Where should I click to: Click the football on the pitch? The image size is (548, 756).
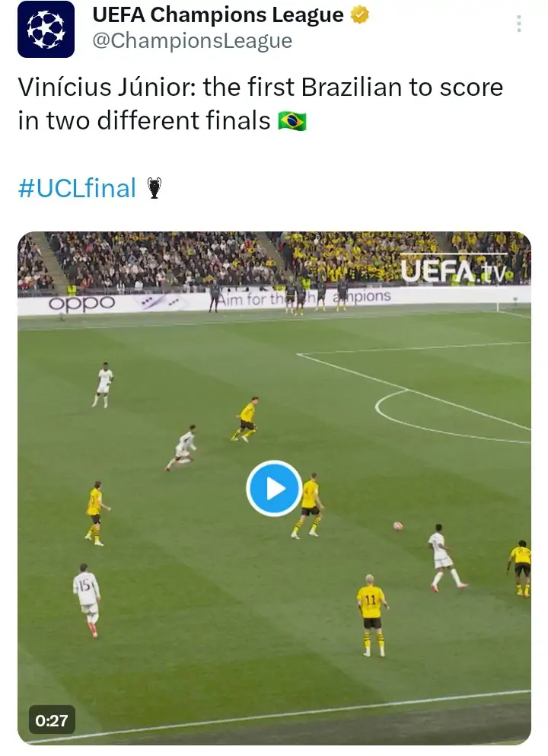click(397, 526)
